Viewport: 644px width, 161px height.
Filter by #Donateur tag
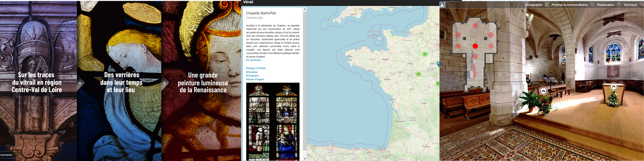[252, 72]
